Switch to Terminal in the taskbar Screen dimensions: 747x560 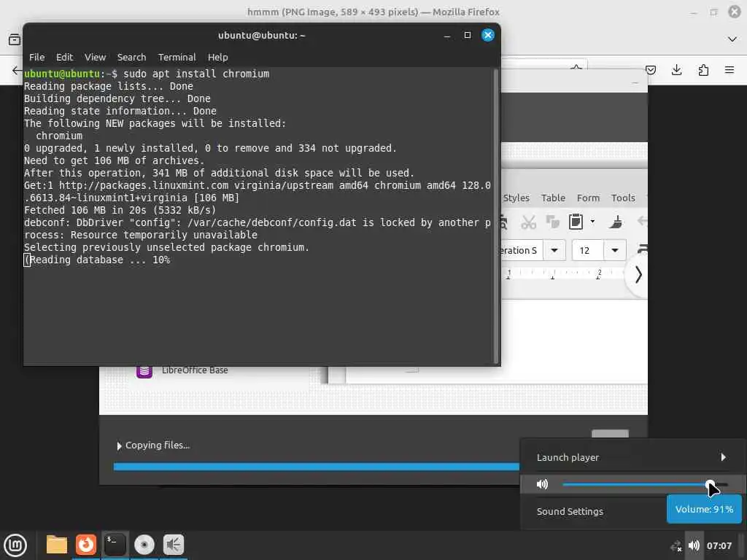coord(115,545)
